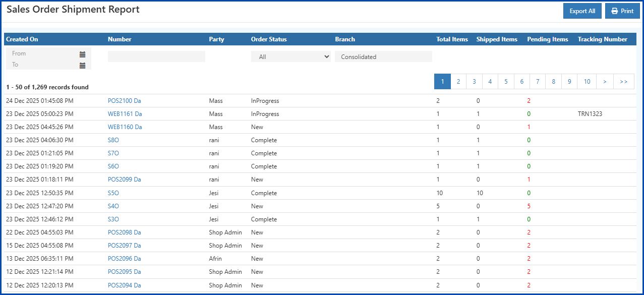Viewport: 644px width, 295px height.
Task: Open order WEB1161 Da
Action: point(124,113)
